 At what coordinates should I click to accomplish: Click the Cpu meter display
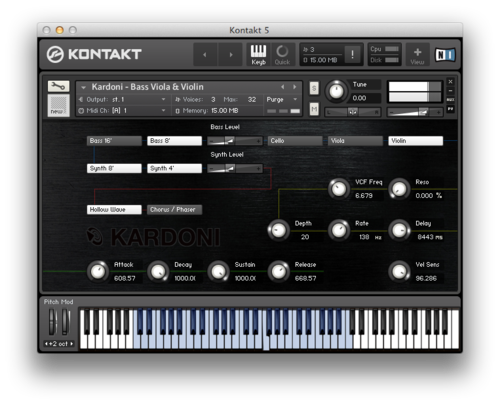coord(384,49)
